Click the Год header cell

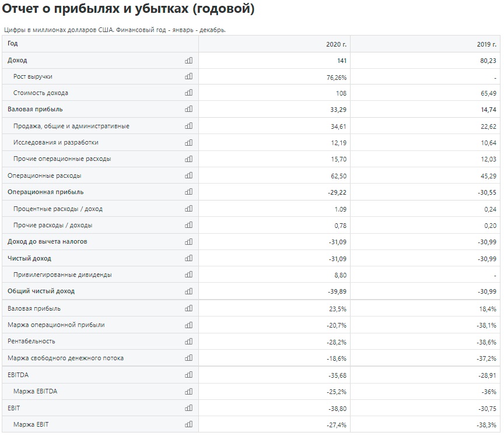12,43
